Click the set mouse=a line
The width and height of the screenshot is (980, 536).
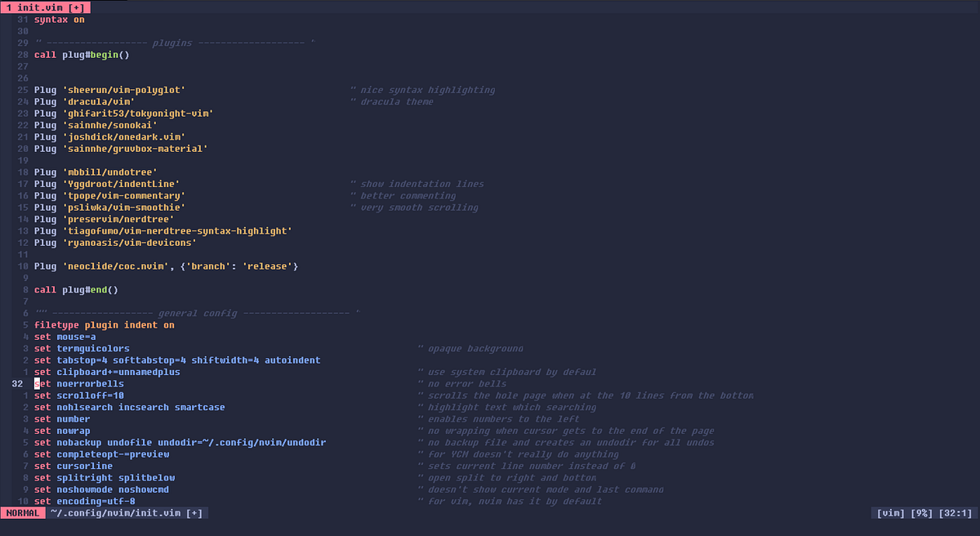[x=63, y=336]
